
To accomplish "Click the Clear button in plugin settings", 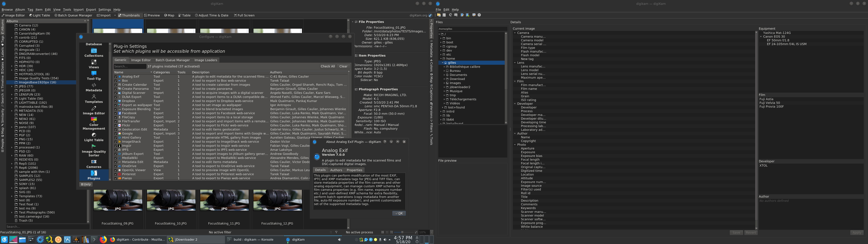I will tap(343, 66).
